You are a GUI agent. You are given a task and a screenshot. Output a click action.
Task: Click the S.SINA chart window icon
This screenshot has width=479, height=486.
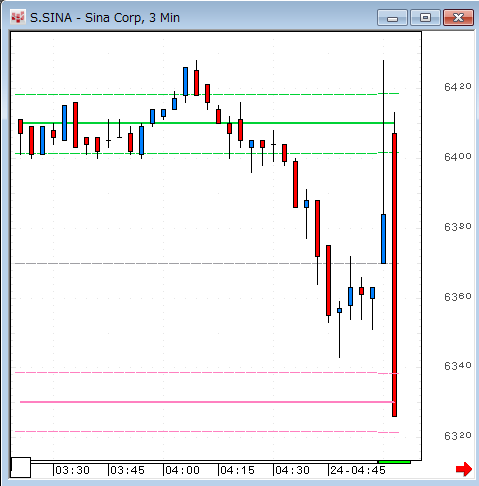click(18, 17)
